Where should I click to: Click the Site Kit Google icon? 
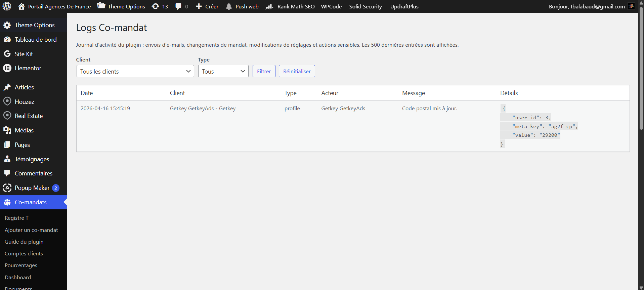click(7, 54)
